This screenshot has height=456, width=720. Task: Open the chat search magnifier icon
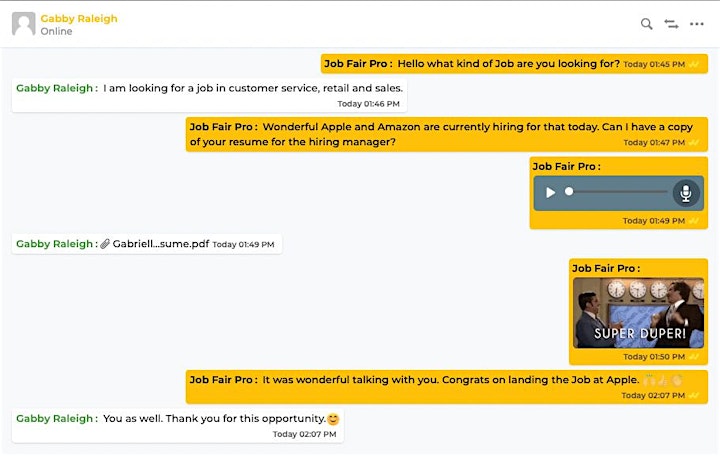(x=647, y=24)
